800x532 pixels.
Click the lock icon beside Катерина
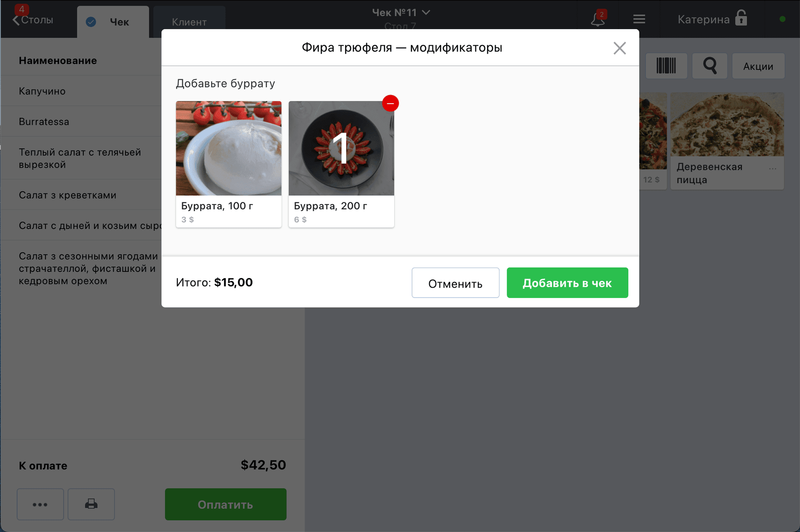click(x=741, y=18)
